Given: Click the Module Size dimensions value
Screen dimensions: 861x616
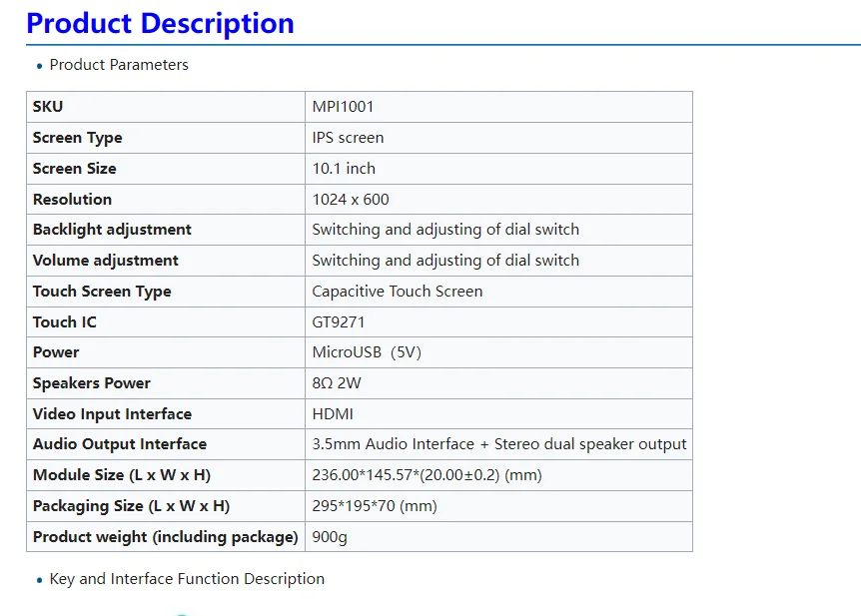Looking at the screenshot, I should click(x=427, y=475).
